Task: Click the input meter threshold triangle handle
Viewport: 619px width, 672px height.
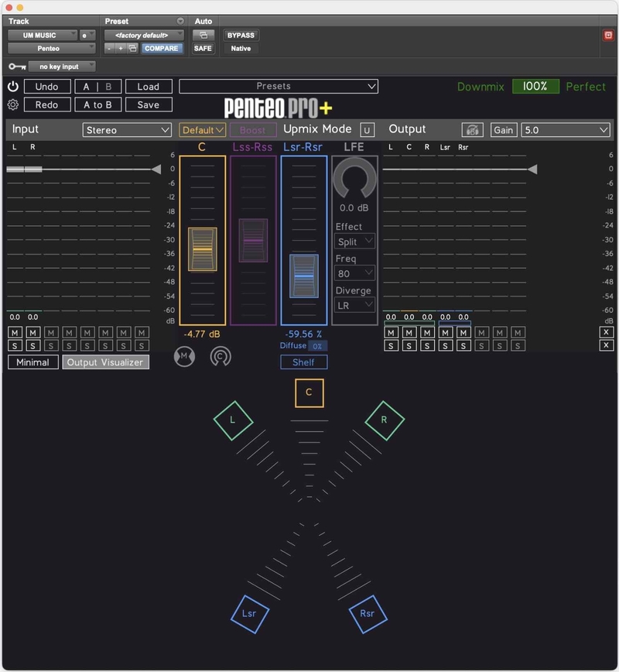Action: click(x=156, y=170)
